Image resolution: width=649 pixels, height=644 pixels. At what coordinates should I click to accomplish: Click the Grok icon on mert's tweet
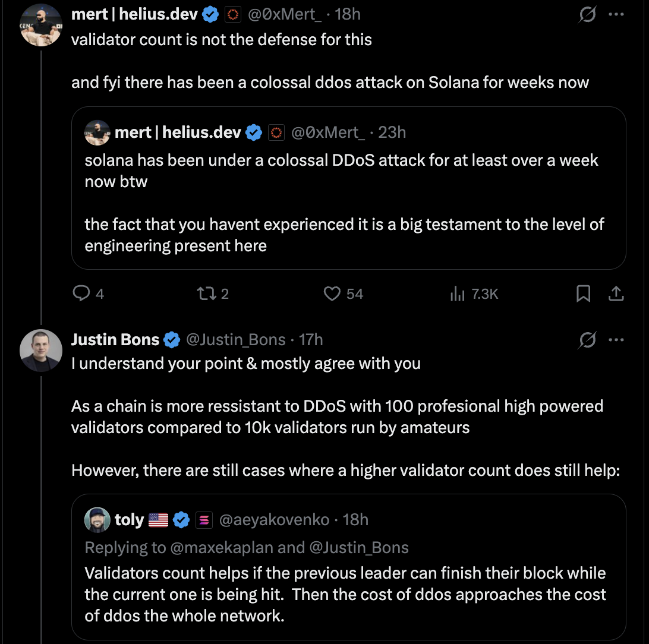(587, 15)
